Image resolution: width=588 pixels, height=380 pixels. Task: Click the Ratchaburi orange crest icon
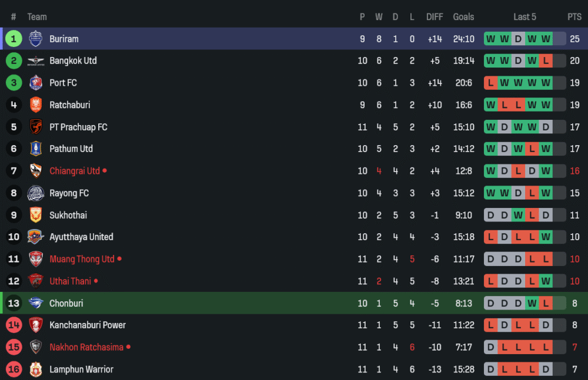click(36, 105)
